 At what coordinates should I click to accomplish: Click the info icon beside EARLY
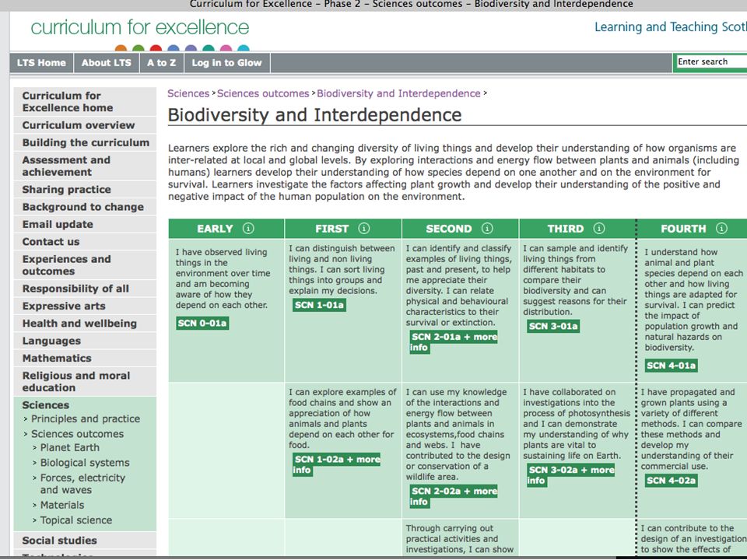click(248, 229)
